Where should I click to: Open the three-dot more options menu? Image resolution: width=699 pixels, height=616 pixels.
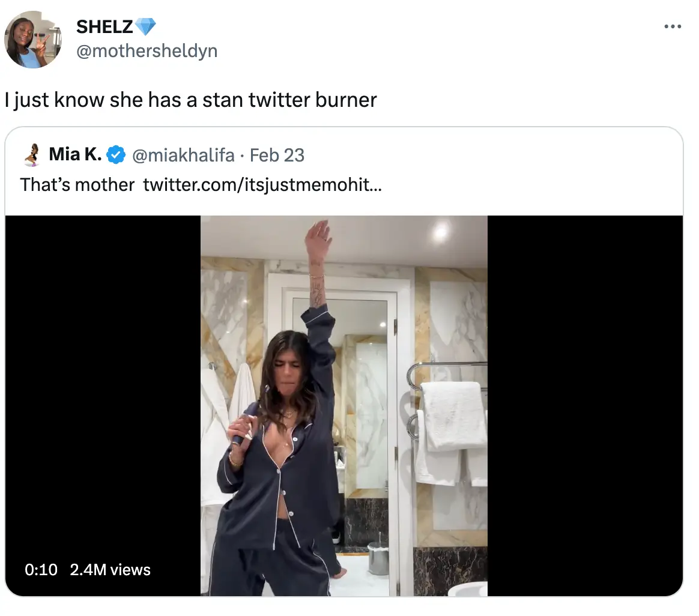[673, 27]
